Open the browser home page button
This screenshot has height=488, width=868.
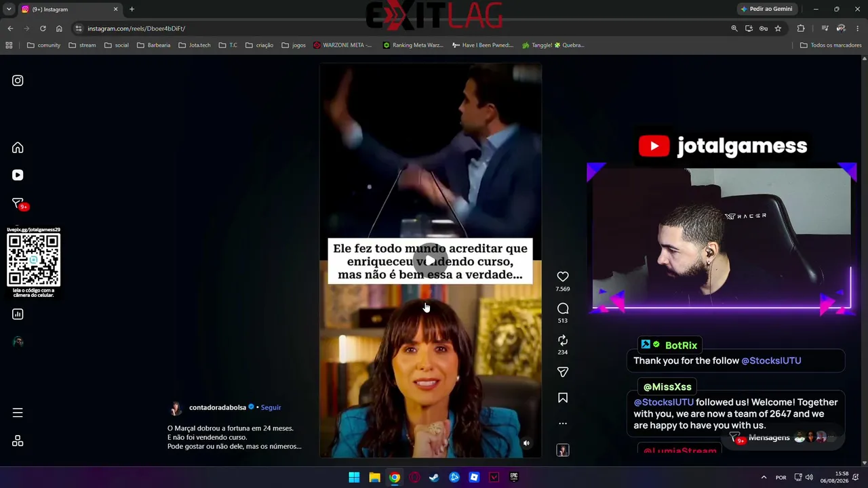(x=59, y=28)
